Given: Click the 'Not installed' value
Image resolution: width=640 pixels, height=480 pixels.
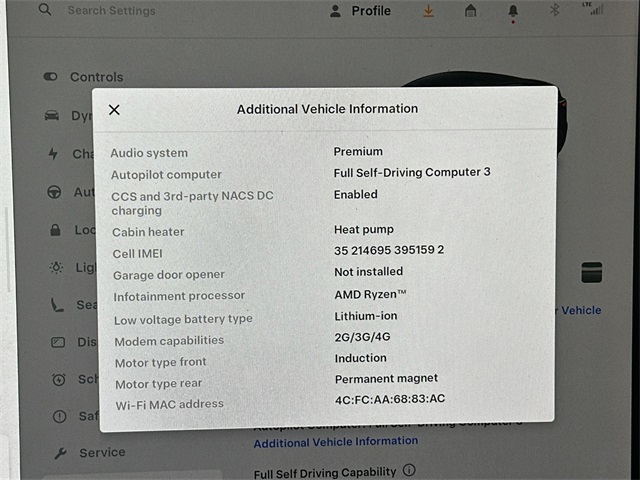Looking at the screenshot, I should coord(369,272).
